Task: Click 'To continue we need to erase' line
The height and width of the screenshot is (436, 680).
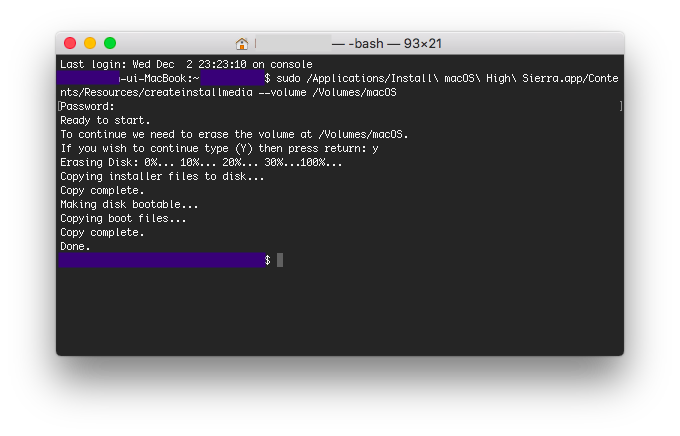Action: 234,134
